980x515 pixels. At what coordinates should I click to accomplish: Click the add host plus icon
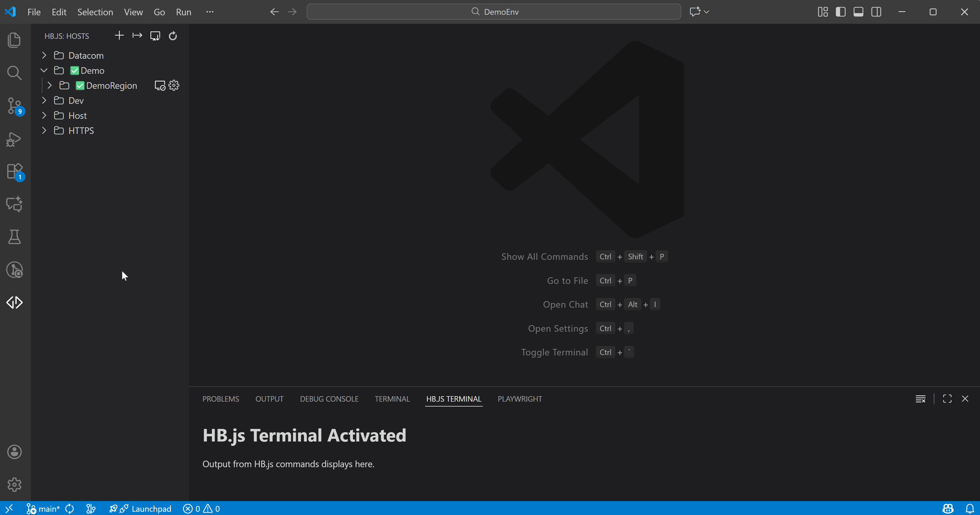(x=119, y=36)
